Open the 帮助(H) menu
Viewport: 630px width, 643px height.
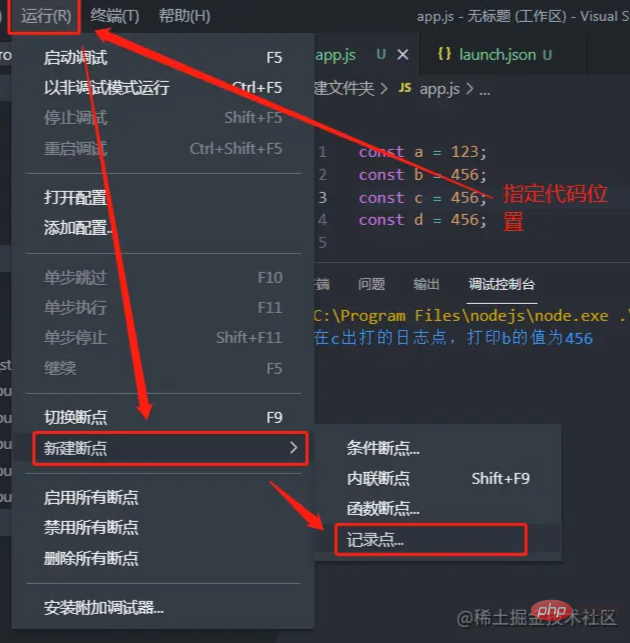point(184,16)
